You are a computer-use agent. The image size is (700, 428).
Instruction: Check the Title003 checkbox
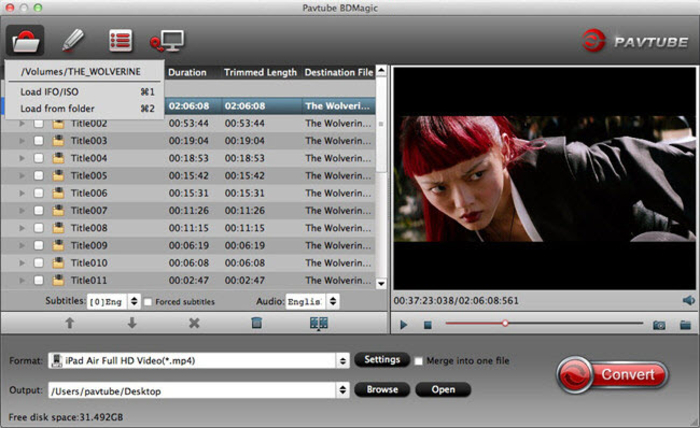[39, 141]
